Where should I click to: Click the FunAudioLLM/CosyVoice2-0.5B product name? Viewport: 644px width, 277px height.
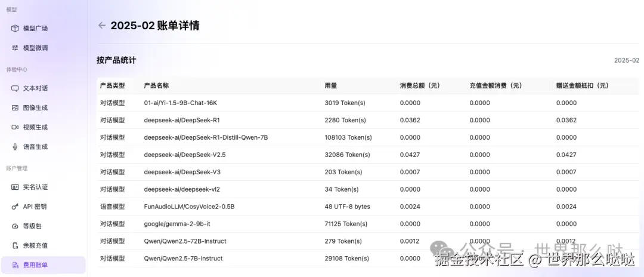point(189,207)
